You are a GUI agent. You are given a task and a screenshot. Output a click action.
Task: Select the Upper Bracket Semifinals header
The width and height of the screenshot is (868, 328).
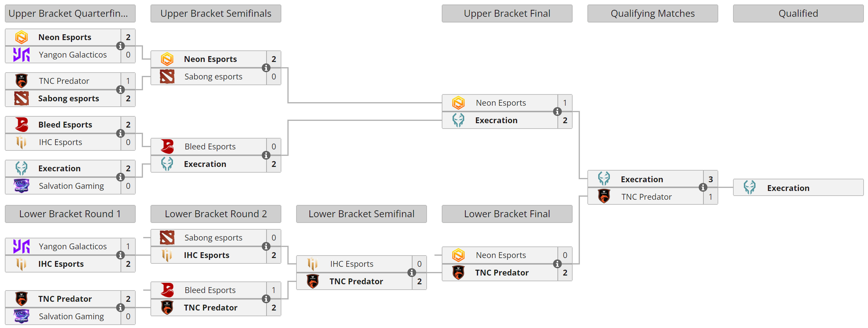[216, 13]
